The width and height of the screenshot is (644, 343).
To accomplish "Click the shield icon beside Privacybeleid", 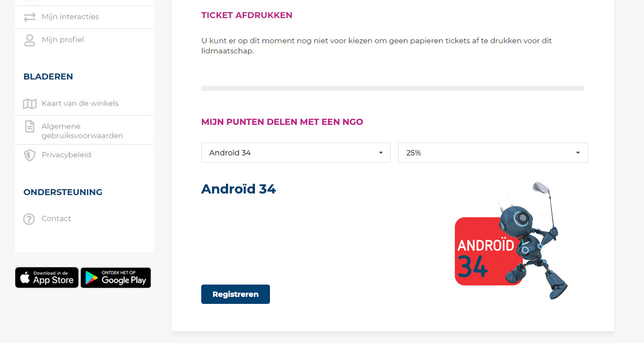I will (30, 155).
